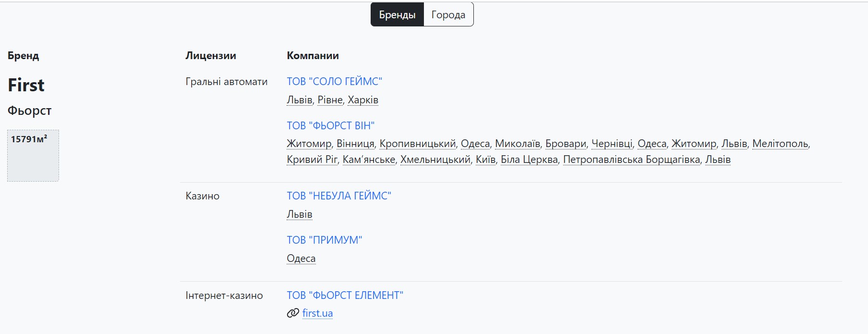868x334 pixels.
Task: Open ТОВ "НЕБУЛА ГЕЙМС" company link
Action: click(338, 196)
